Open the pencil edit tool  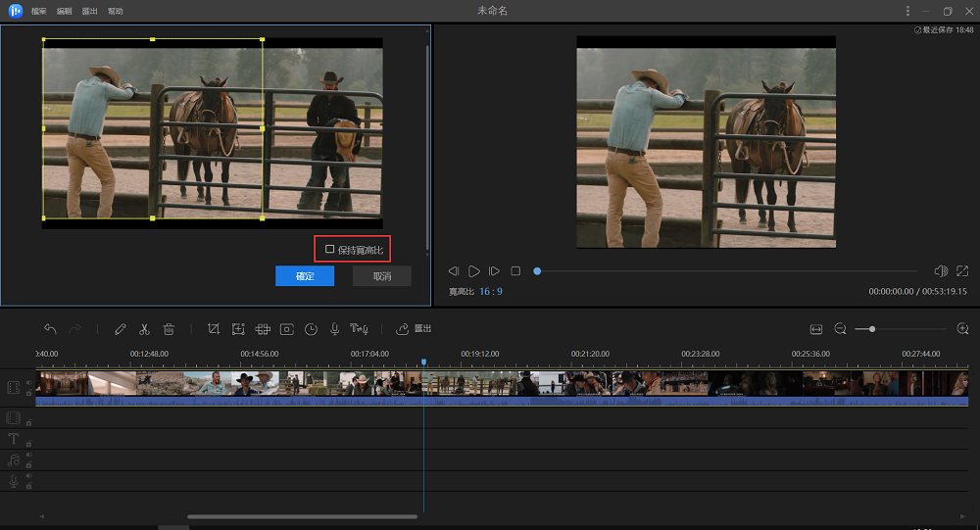coord(121,329)
